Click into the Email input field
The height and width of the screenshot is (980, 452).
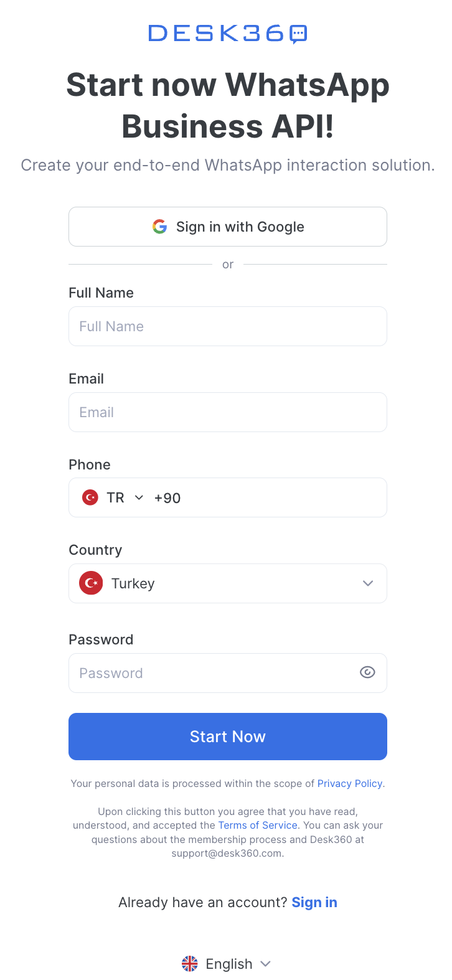click(x=228, y=412)
